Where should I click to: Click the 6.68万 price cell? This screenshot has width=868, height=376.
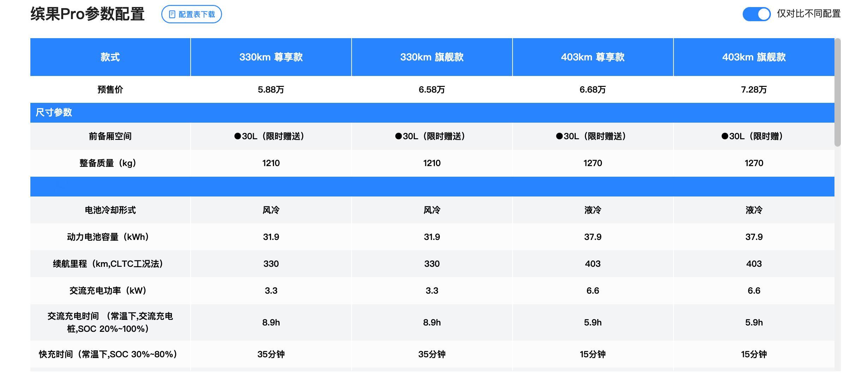tap(593, 89)
